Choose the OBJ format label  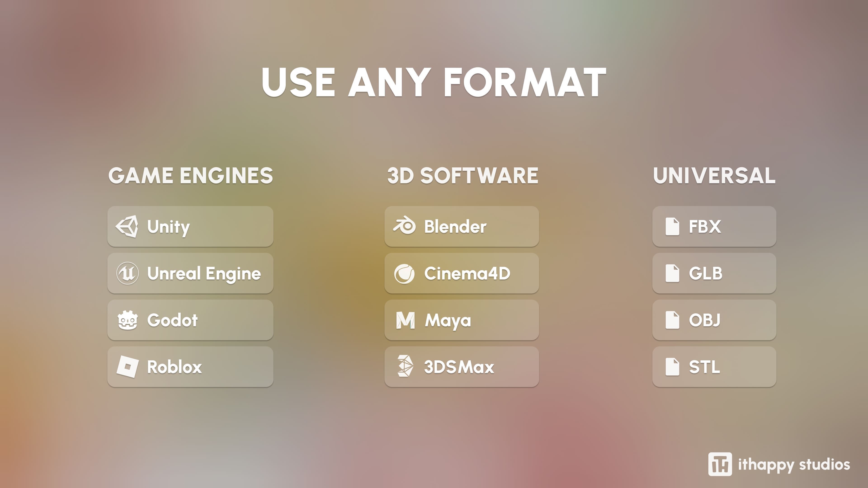pos(704,320)
